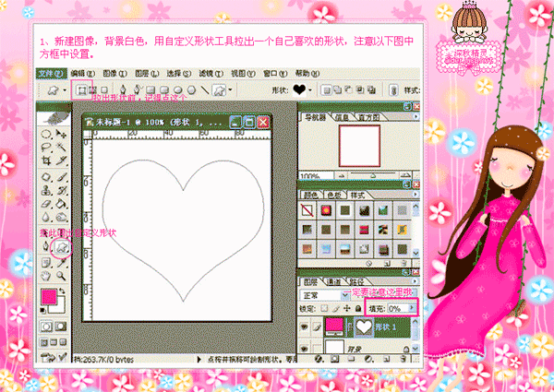Select the Elliptical Marquee tool
The width and height of the screenshot is (554, 392).
pyautogui.click(x=46, y=134)
